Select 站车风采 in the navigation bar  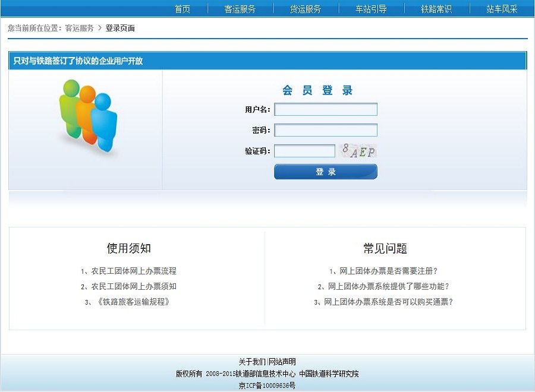pos(502,9)
